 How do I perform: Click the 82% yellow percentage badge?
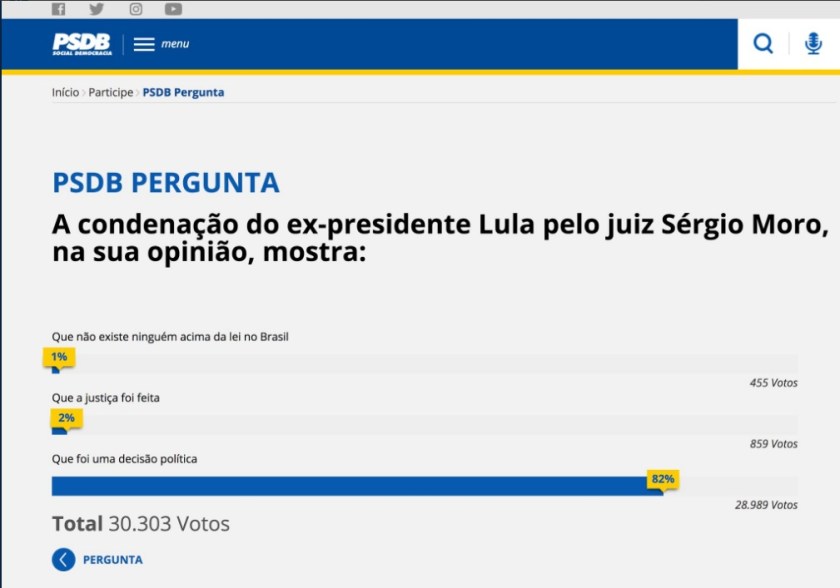[662, 479]
